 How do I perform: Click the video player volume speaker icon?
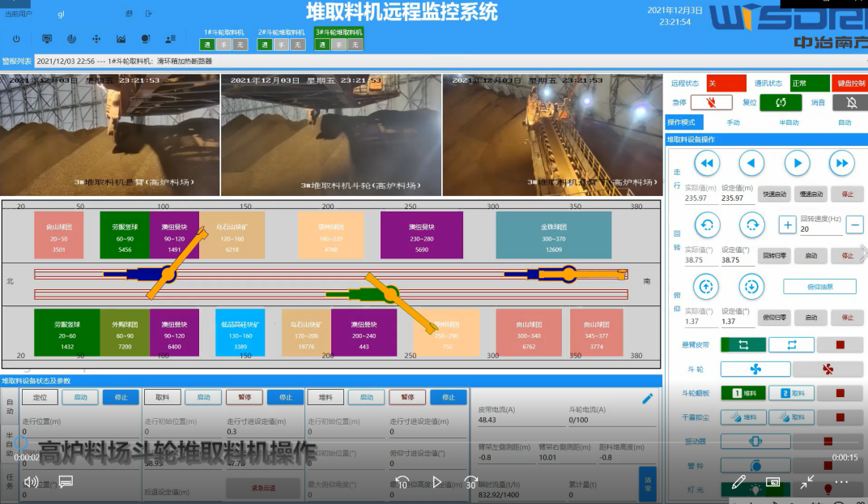pyautogui.click(x=31, y=482)
